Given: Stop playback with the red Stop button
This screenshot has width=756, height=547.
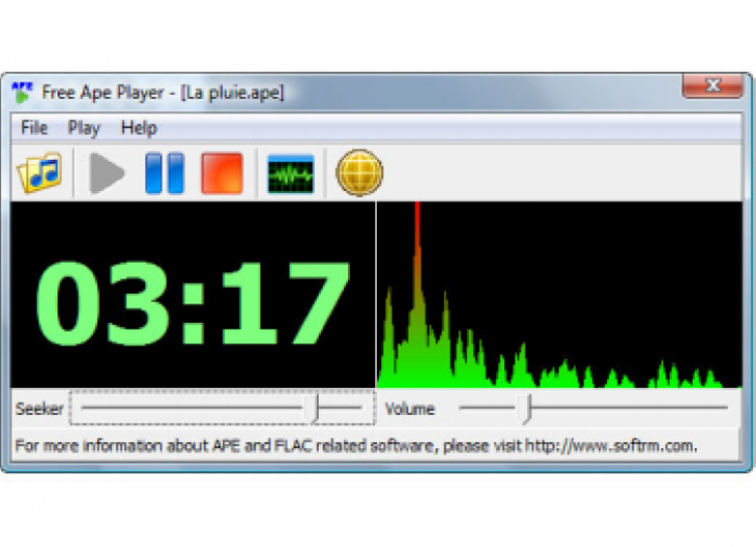Looking at the screenshot, I should [222, 174].
